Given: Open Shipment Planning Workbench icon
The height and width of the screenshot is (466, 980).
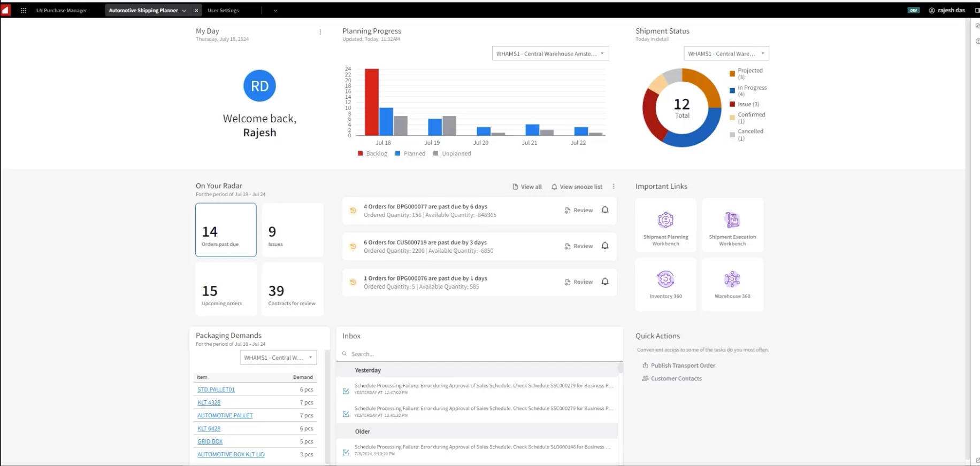Looking at the screenshot, I should pyautogui.click(x=665, y=220).
